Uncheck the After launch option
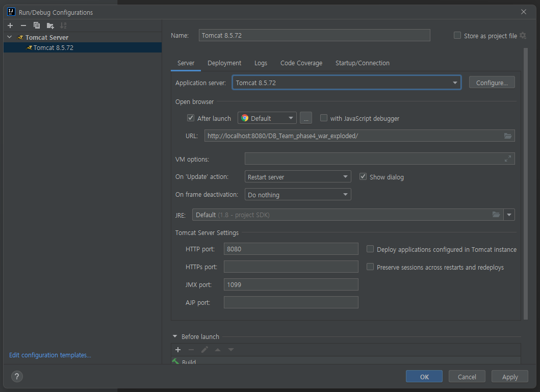540x392 pixels. click(x=190, y=118)
